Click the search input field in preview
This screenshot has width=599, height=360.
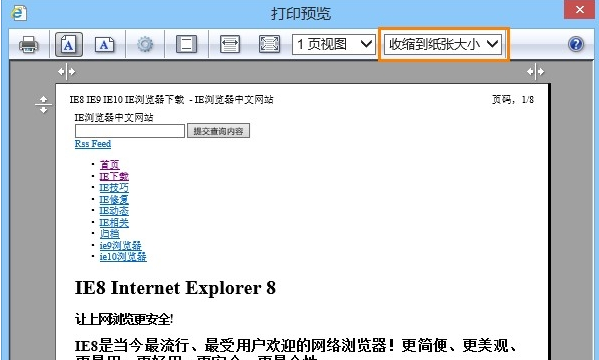(x=130, y=131)
